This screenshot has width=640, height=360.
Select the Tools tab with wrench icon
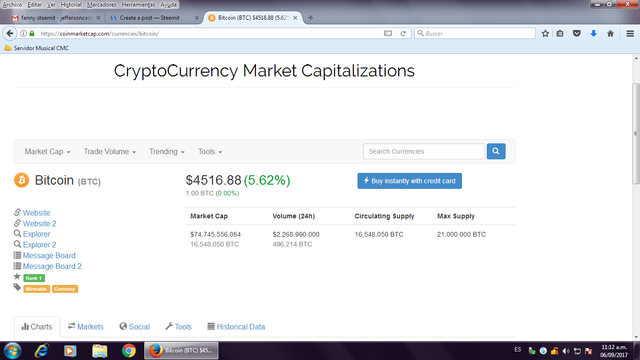tap(178, 327)
